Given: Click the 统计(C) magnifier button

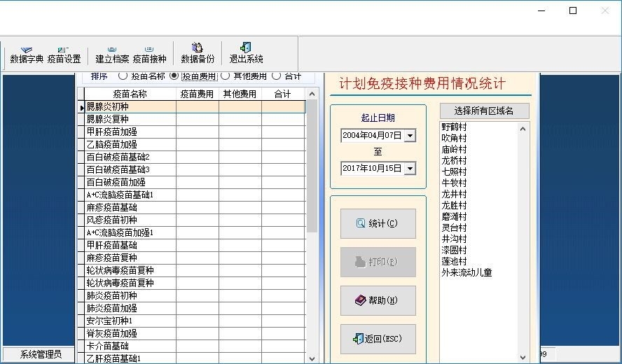Looking at the screenshot, I should pos(378,223).
